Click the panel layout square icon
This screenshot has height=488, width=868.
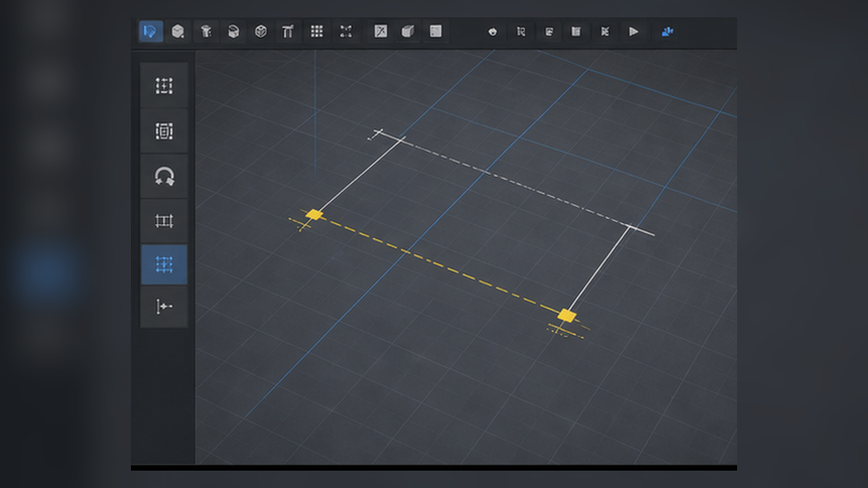pyautogui.click(x=435, y=31)
